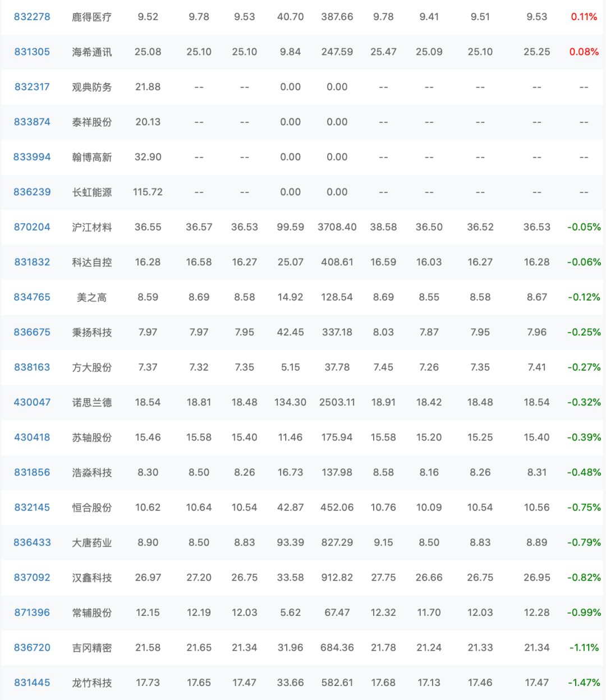
Task: Open stock code 834765 link
Action: pyautogui.click(x=32, y=297)
